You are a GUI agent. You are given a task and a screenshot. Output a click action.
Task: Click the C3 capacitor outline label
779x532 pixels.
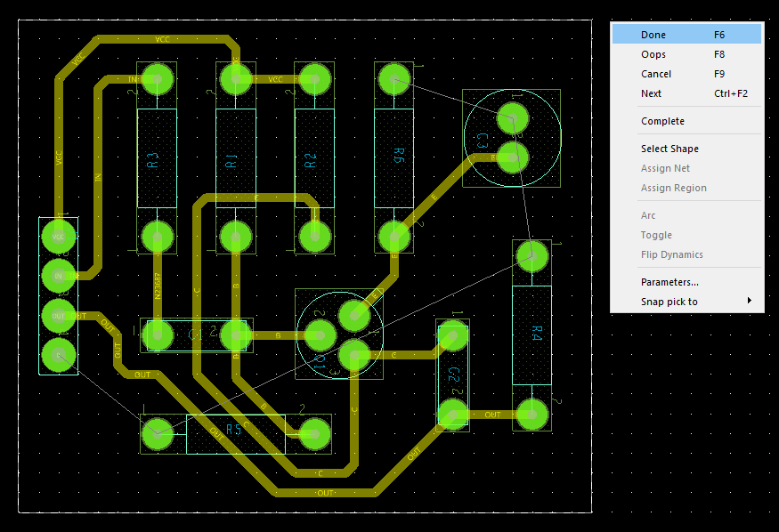point(482,141)
